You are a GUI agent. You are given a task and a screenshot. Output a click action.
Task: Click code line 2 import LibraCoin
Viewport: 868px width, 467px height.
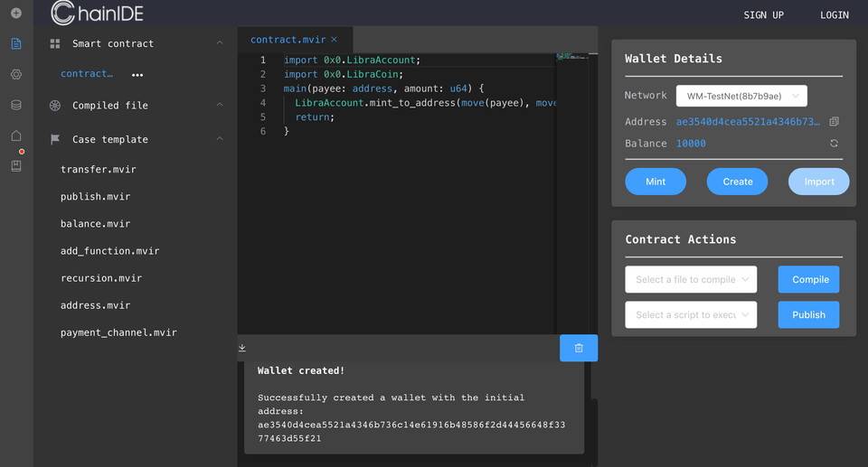click(x=344, y=74)
